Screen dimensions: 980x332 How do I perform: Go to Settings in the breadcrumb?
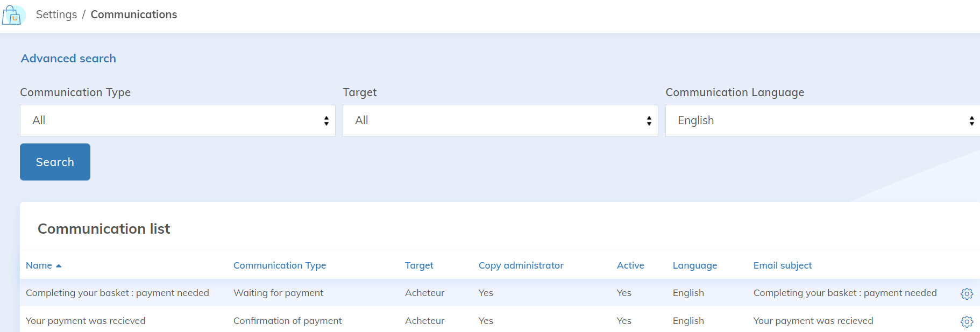(x=56, y=15)
